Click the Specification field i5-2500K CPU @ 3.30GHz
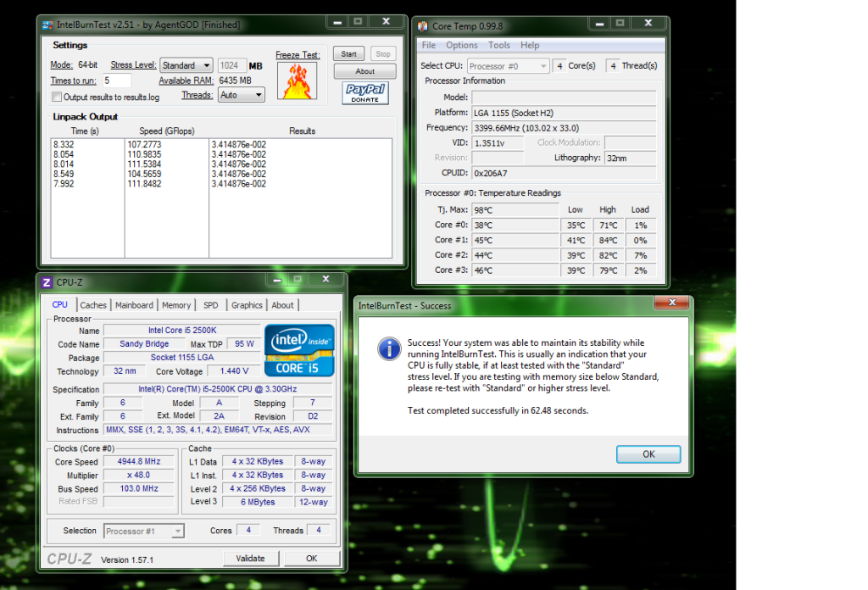This screenshot has width=868, height=590. point(218,389)
